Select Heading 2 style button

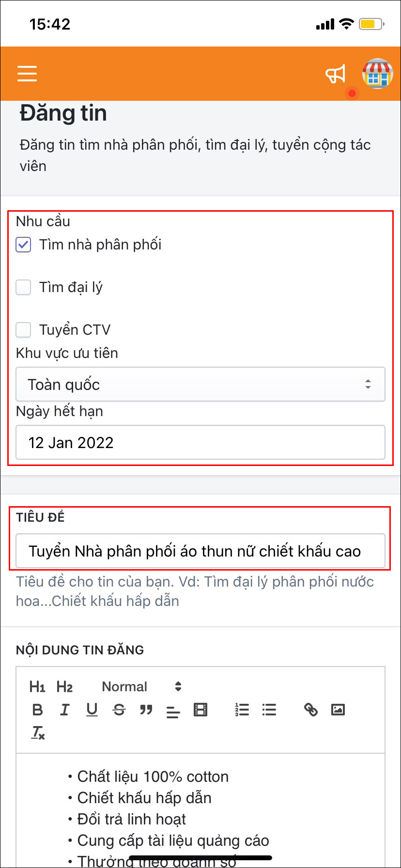64,687
